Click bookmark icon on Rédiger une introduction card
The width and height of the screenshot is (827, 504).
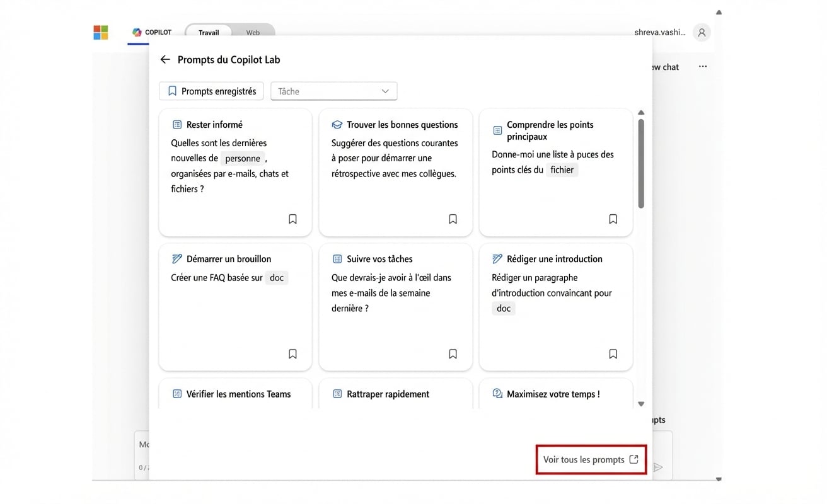[613, 354]
